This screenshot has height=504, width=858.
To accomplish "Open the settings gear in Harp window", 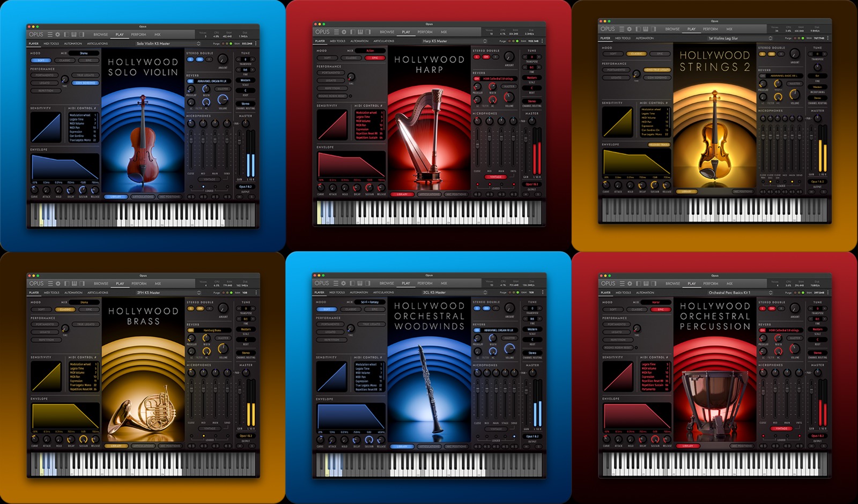I will [x=344, y=32].
